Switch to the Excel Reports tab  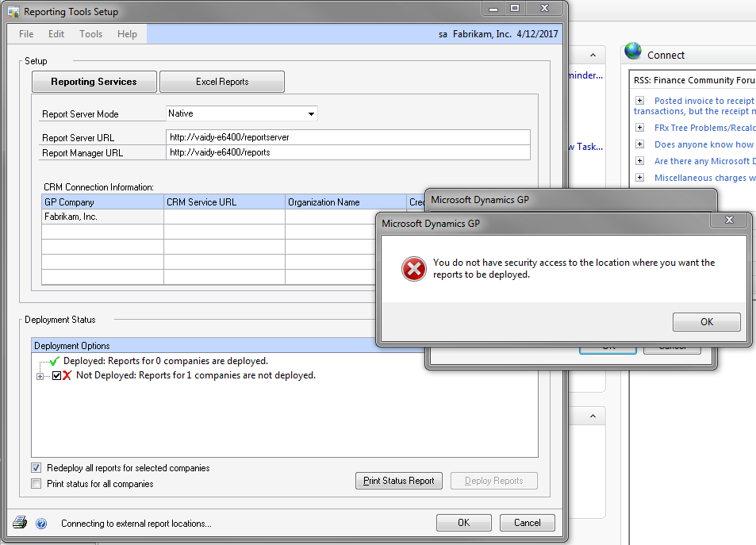tap(222, 82)
